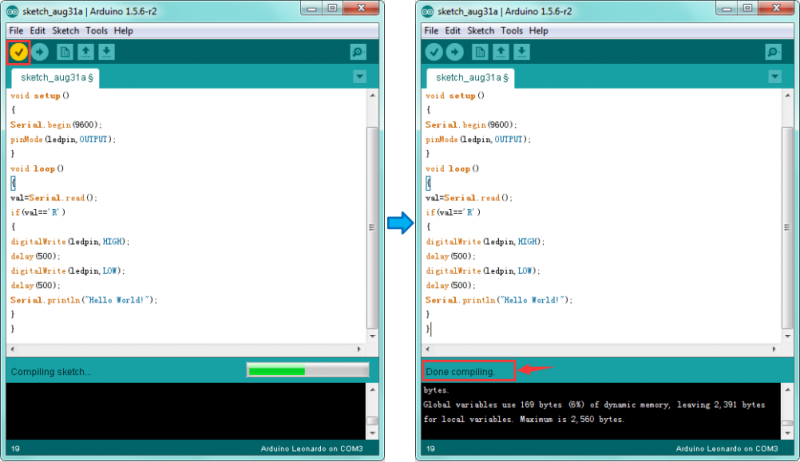Click Verify checkmark icon in right window
800x462 pixels.
(434, 52)
